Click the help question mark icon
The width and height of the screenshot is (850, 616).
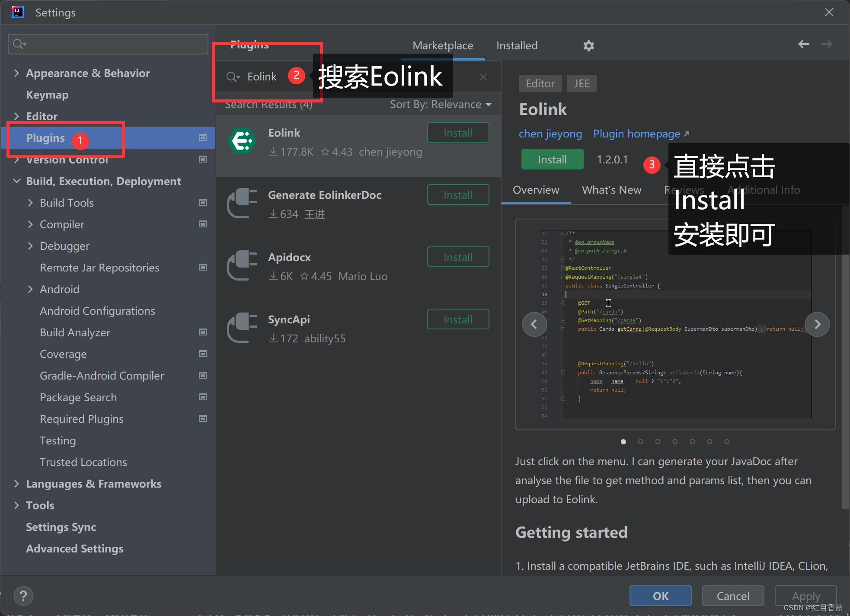pos(23,596)
